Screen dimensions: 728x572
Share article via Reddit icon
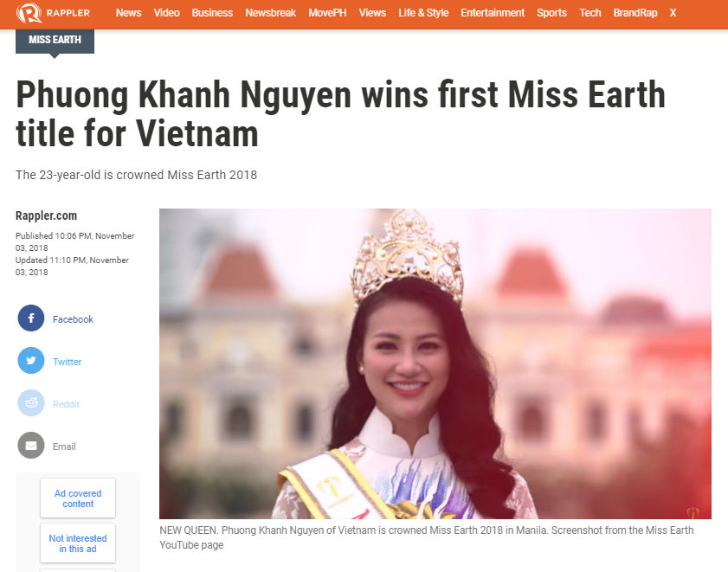[x=31, y=402]
